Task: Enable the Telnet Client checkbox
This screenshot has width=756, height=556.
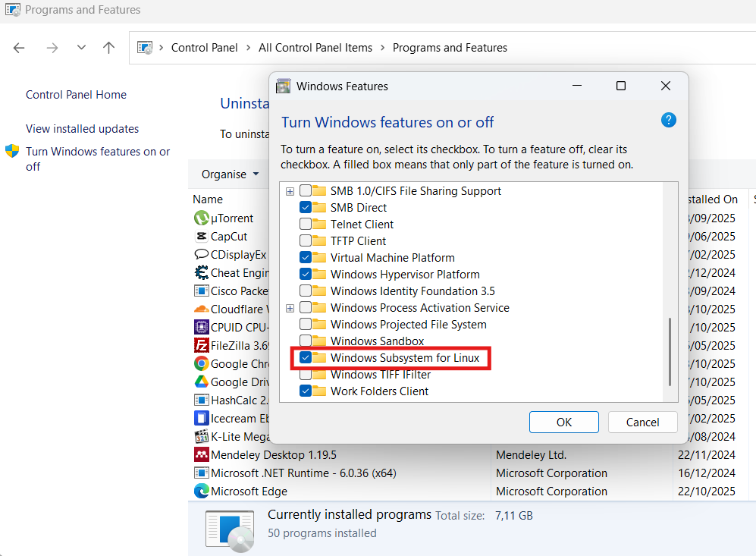Action: 306,225
